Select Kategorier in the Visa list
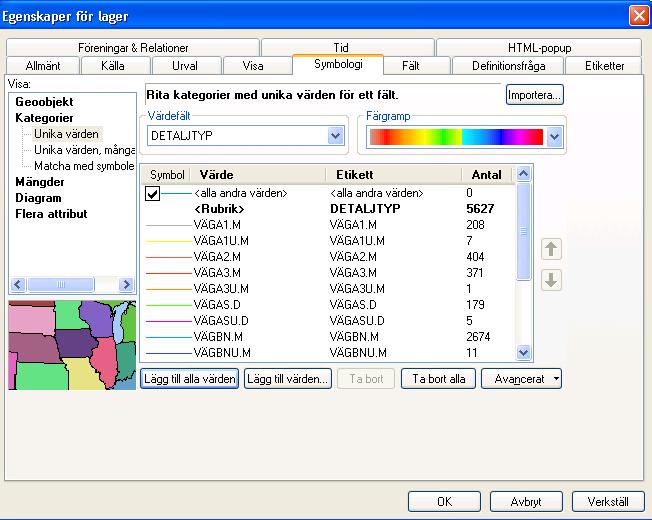652x520 pixels. pyautogui.click(x=44, y=118)
